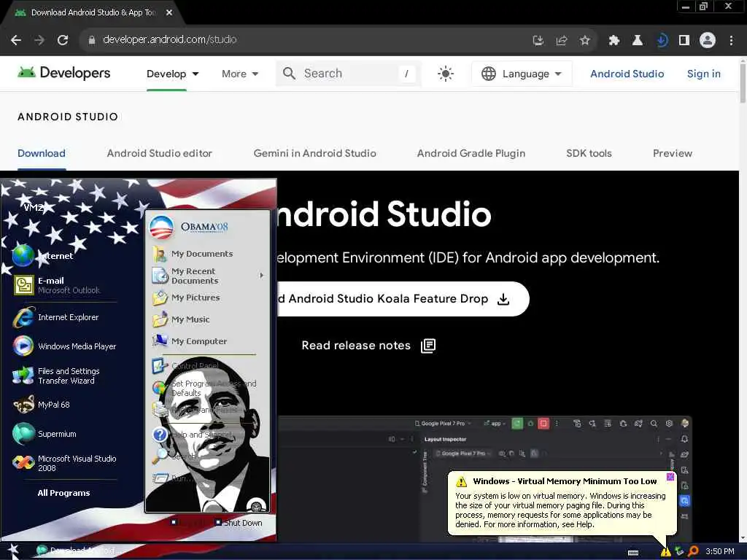The image size is (747, 560).
Task: Open the Extensions puzzle icon
Action: pyautogui.click(x=614, y=41)
